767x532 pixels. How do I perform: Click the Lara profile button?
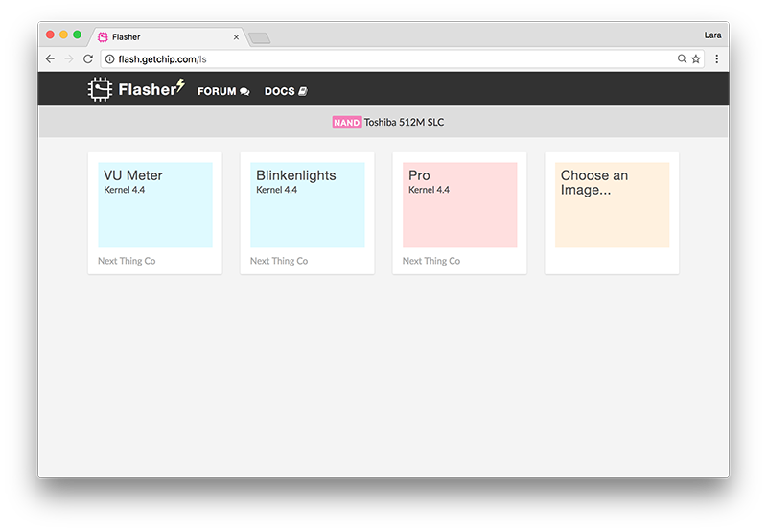pos(712,35)
